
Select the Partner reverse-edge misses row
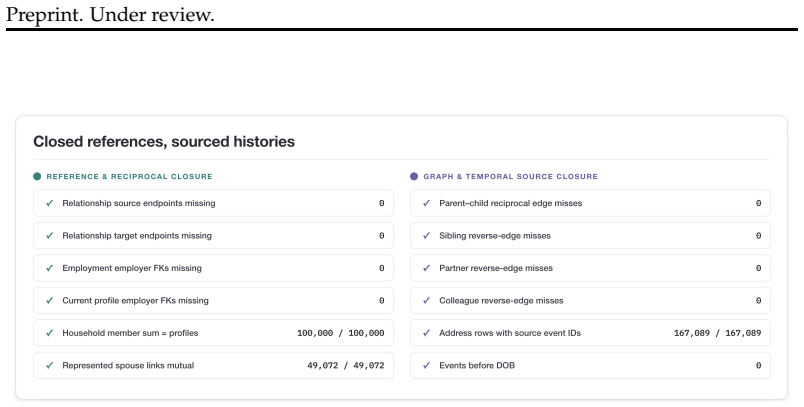pyautogui.click(x=590, y=268)
